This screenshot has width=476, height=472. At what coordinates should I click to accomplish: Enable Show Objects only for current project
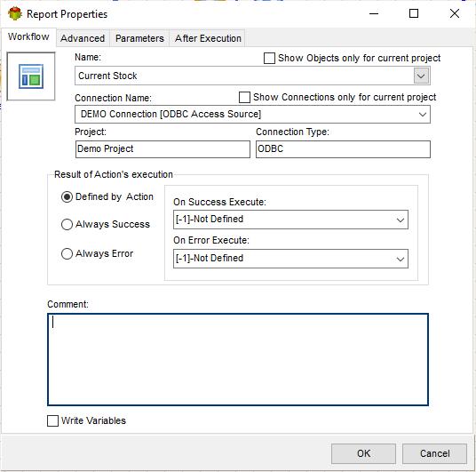click(x=269, y=58)
